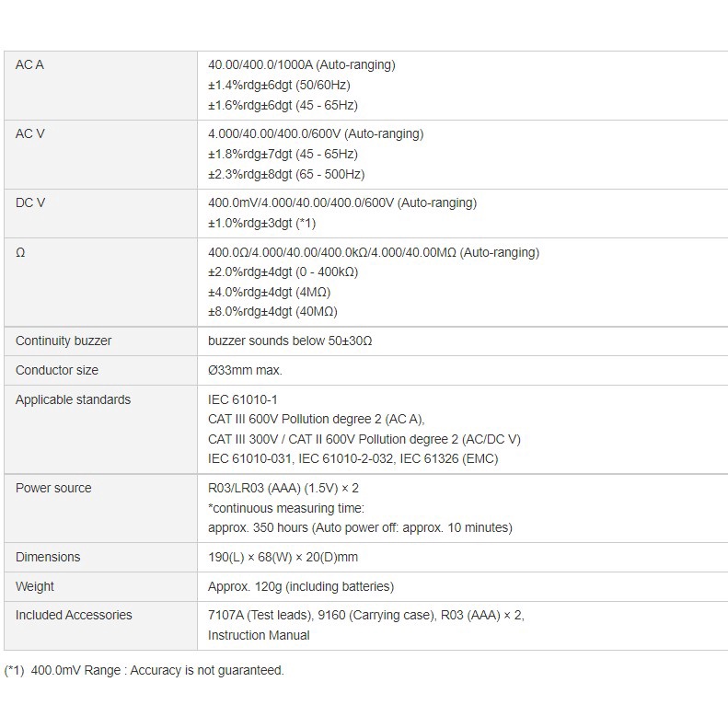Click the DC V row label
Screen dimensions: 728x728
pyautogui.click(x=30, y=202)
